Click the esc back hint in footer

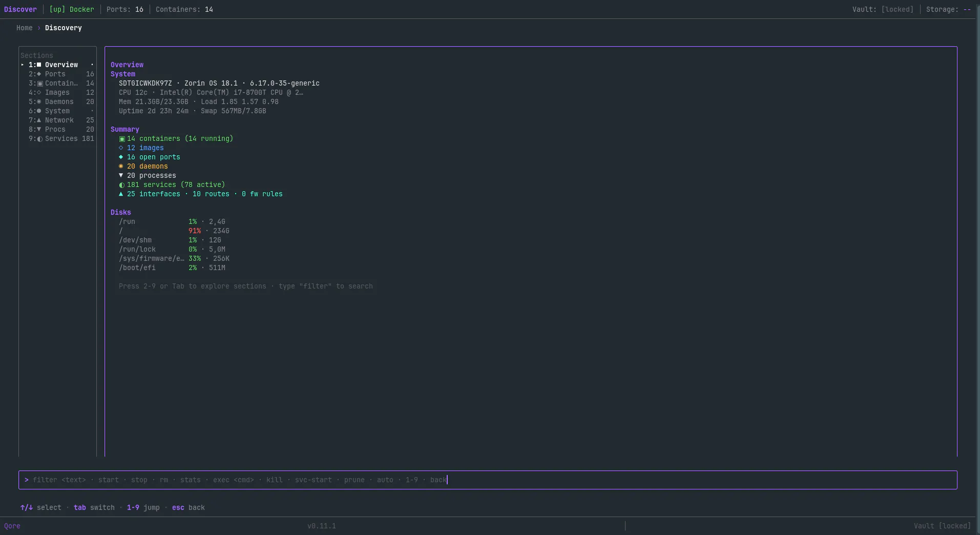189,507
